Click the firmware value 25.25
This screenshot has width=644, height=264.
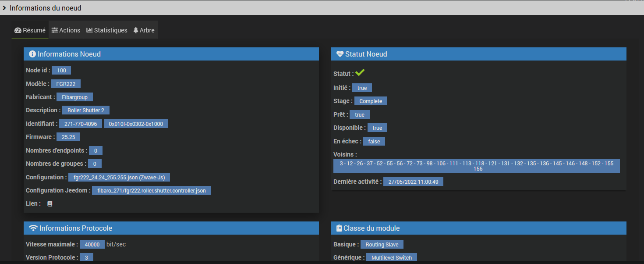(68, 137)
